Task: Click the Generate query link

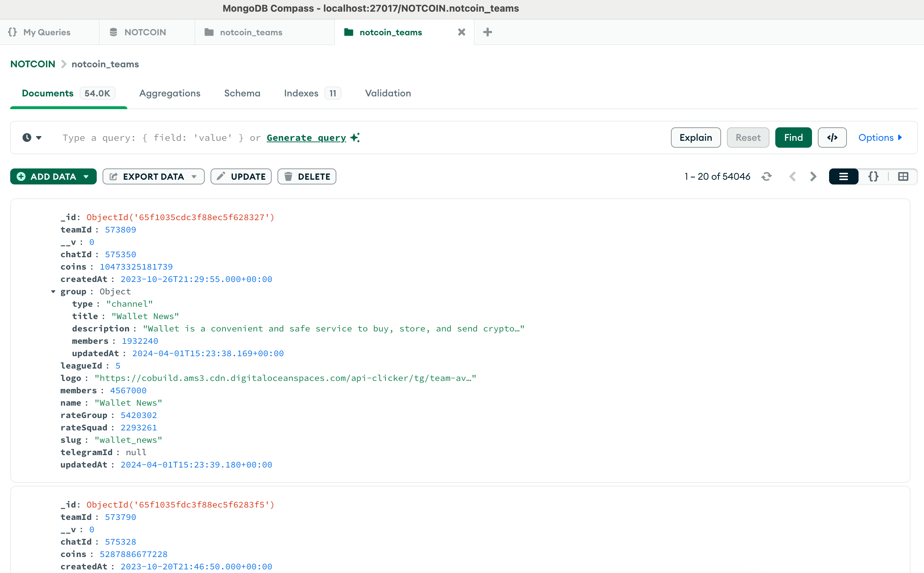Action: tap(306, 137)
